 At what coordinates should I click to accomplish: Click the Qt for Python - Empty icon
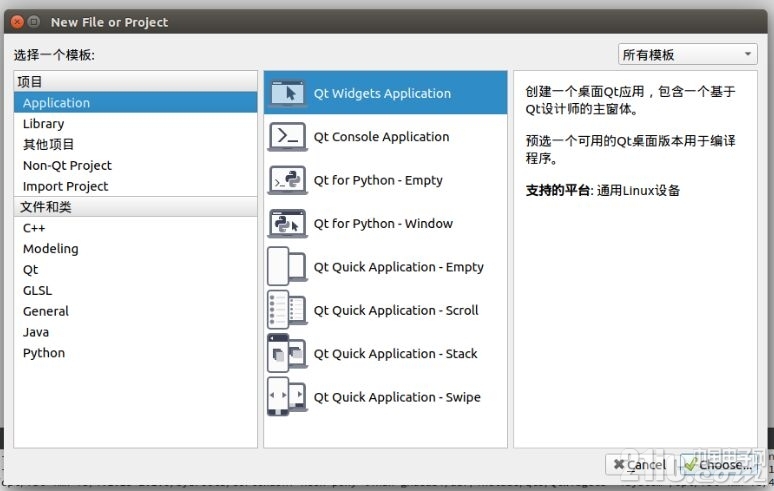(287, 180)
